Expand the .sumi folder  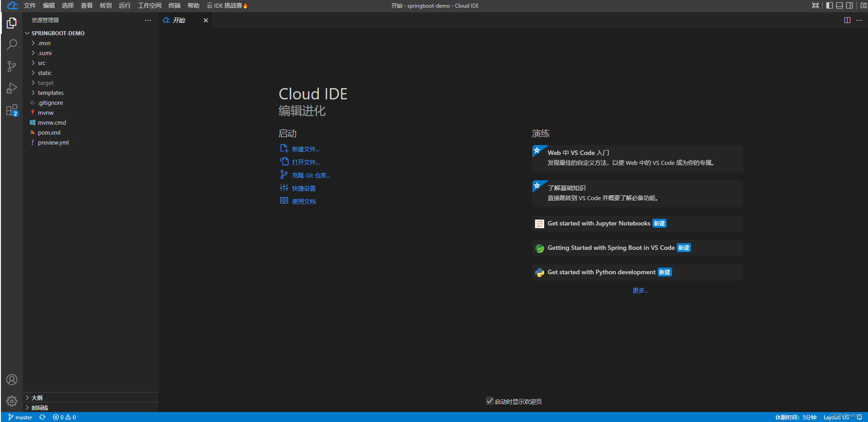(90, 53)
